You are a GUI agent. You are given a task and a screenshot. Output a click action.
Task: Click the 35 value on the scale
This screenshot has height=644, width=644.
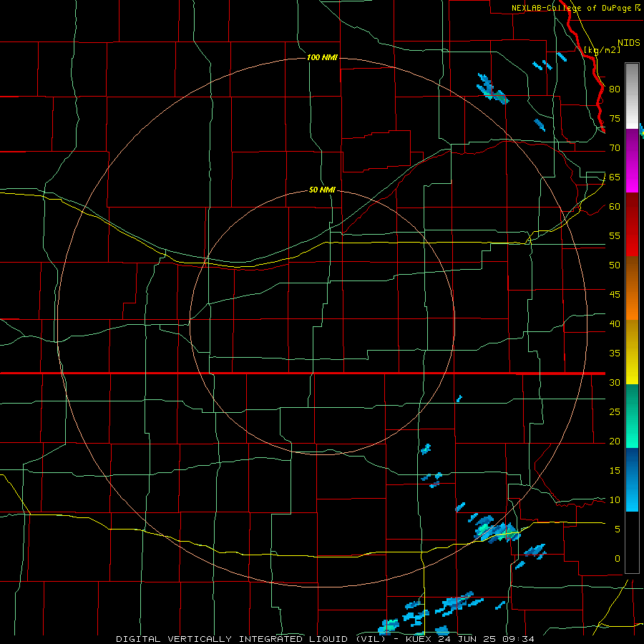click(x=615, y=353)
